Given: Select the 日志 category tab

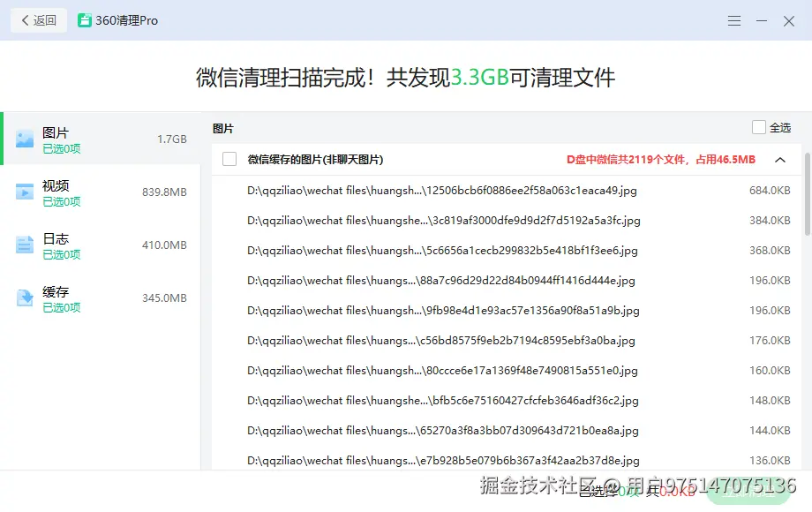Looking at the screenshot, I should click(x=101, y=245).
